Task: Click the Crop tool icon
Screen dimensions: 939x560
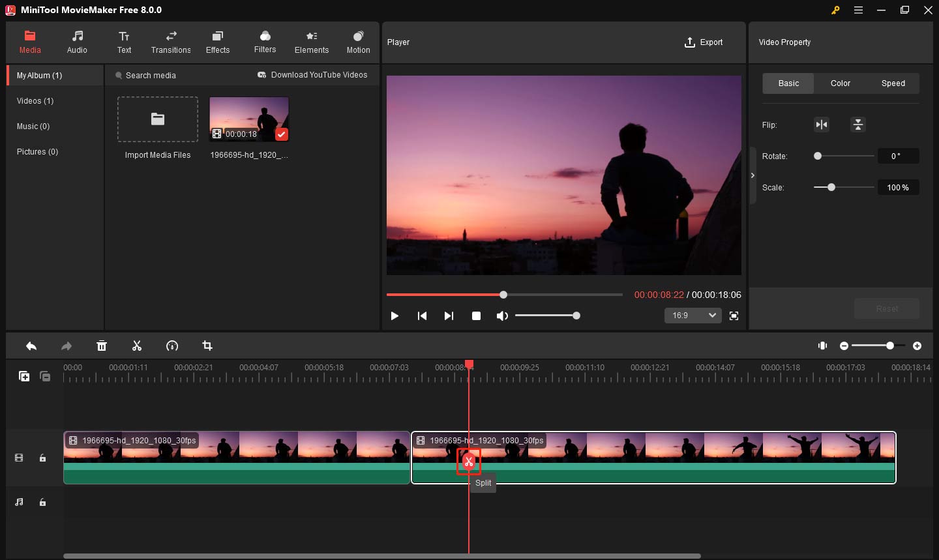Action: [207, 346]
